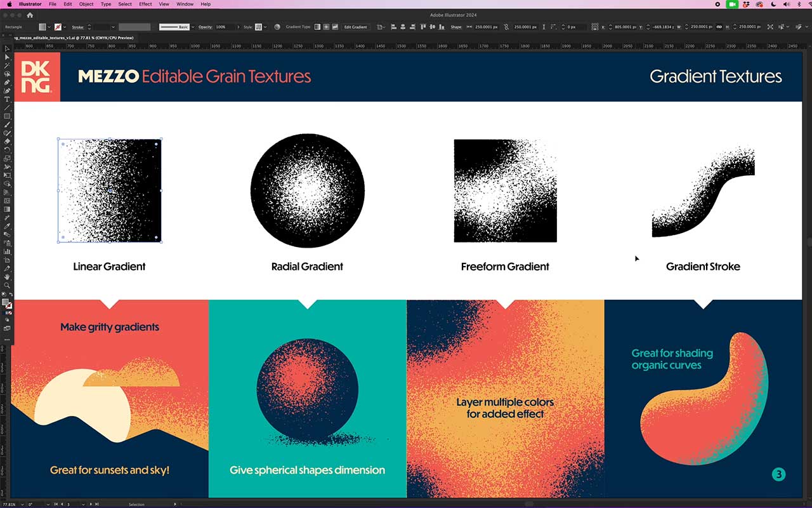This screenshot has width=812, height=508.
Task: Select the mezzo_editable_textures document tab
Action: tap(73, 38)
